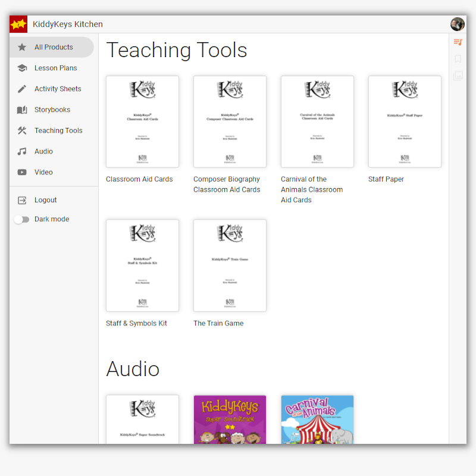Open Carnival of the Animals Classroom Aid Cards link
Screen dimensions: 476x476
[x=312, y=189]
